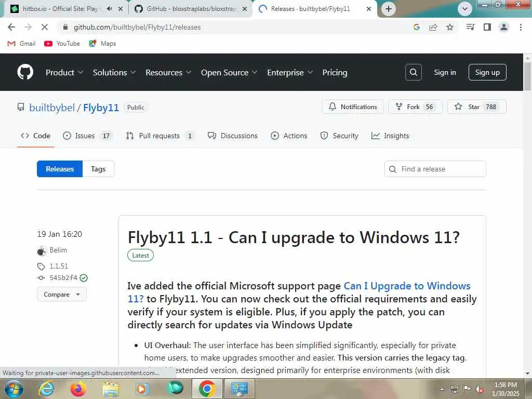Open the Flyby11 repository link
532x399 pixels.
point(101,108)
